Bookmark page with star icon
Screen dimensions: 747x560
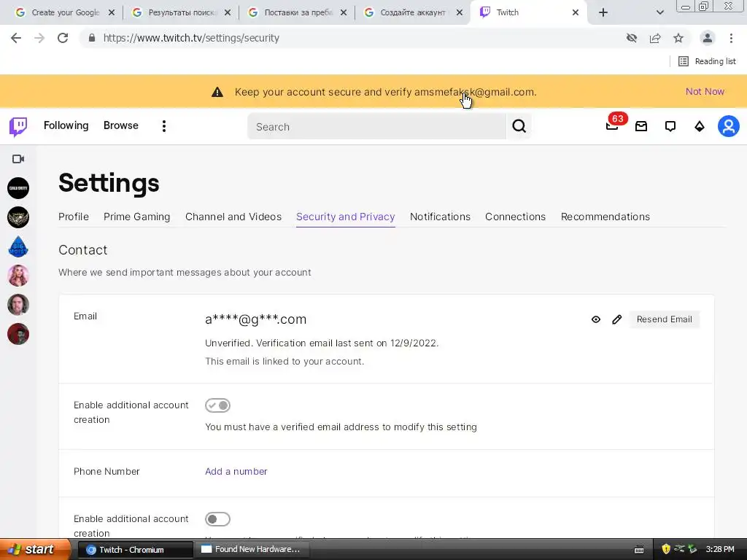point(678,38)
